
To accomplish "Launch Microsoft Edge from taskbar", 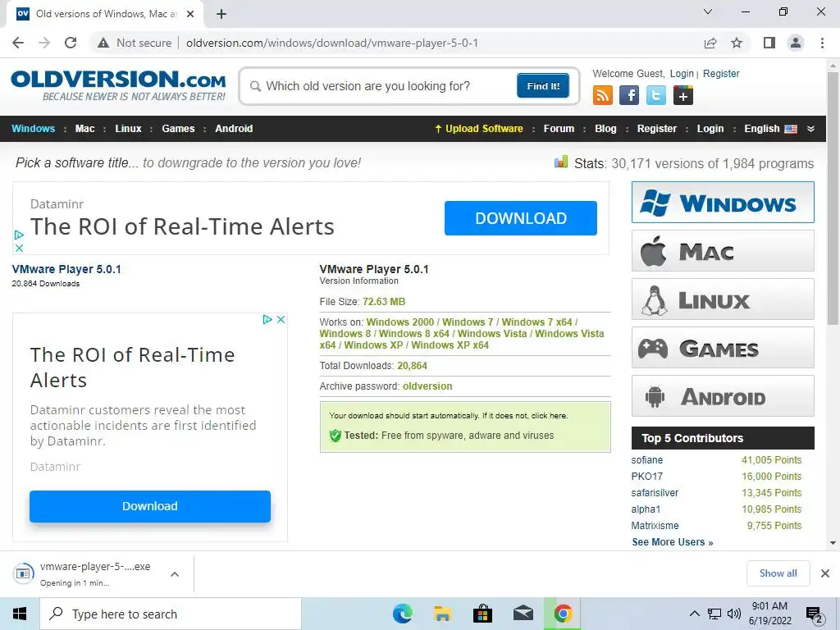I will (402, 614).
